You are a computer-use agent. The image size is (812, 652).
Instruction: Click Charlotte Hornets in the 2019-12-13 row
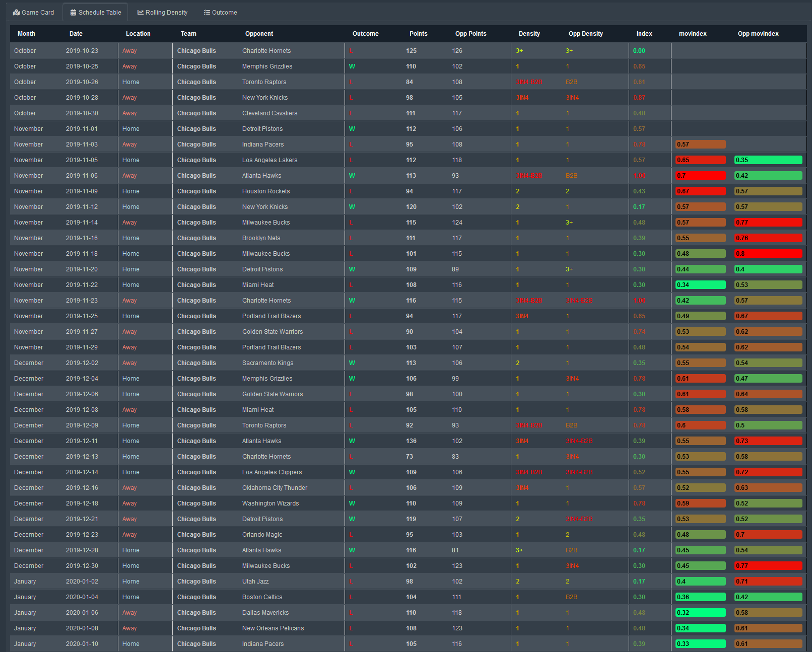(266, 457)
